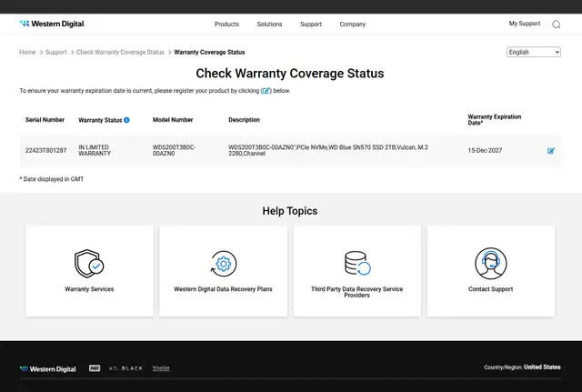Click the IN LIMITED WARRANTY status cell
Screen dimensions: 582x392
pyautogui.click(x=95, y=150)
